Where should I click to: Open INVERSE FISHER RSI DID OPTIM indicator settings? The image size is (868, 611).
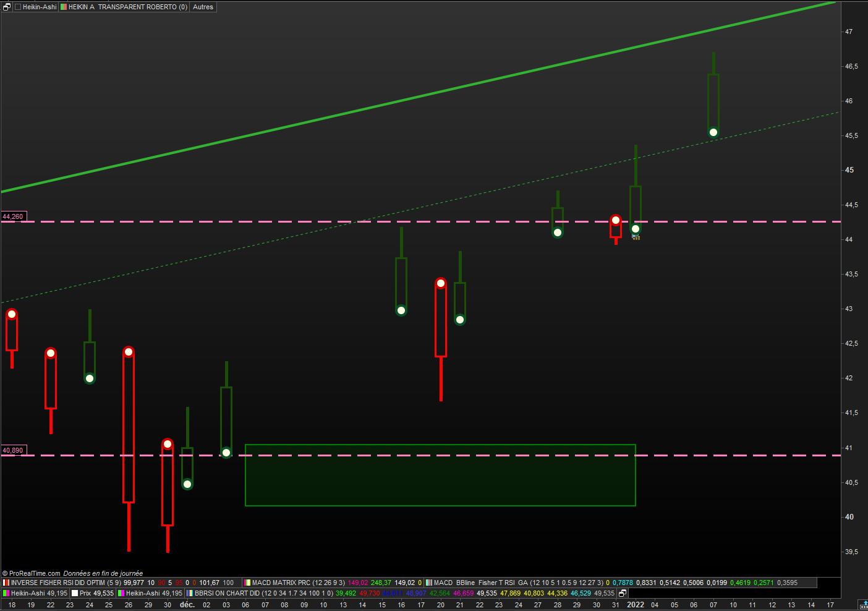pos(66,583)
